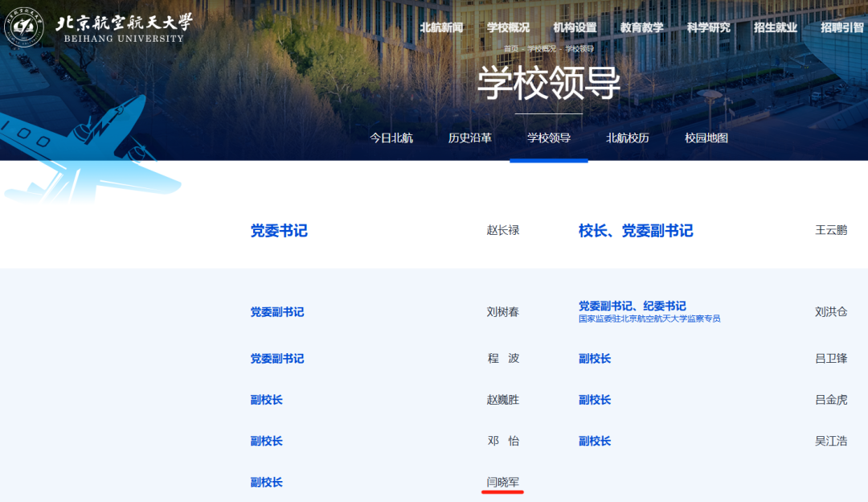The height and width of the screenshot is (502, 868).
Task: Click the name 赵长禄
Action: point(503,230)
